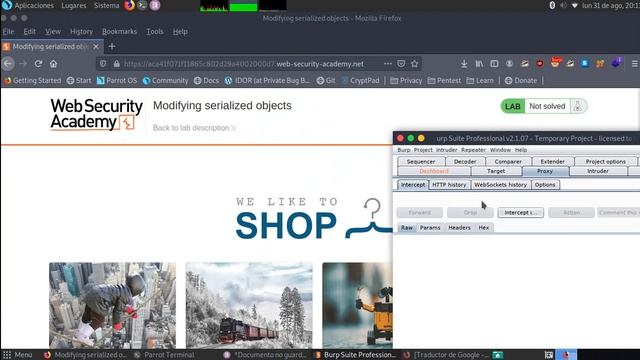Toggle the Intercept is on/off button
The height and width of the screenshot is (360, 640).
pyautogui.click(x=520, y=213)
